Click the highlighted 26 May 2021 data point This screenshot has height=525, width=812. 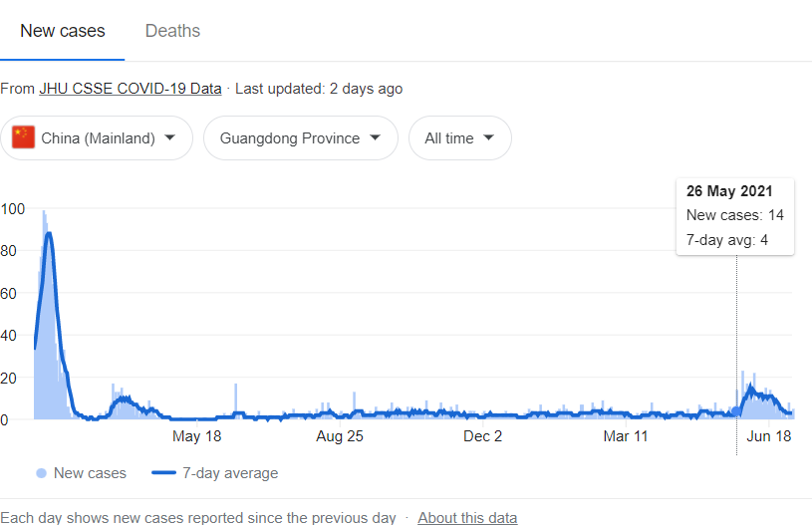click(x=736, y=410)
